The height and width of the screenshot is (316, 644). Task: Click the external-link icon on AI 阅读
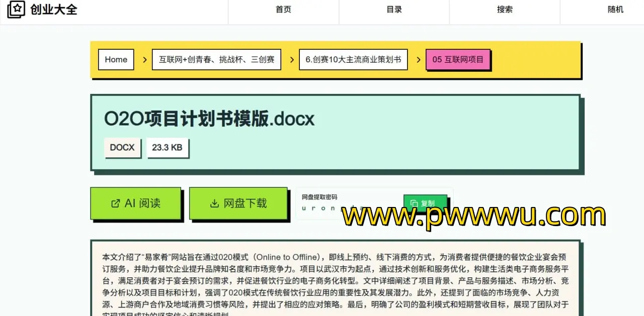115,203
